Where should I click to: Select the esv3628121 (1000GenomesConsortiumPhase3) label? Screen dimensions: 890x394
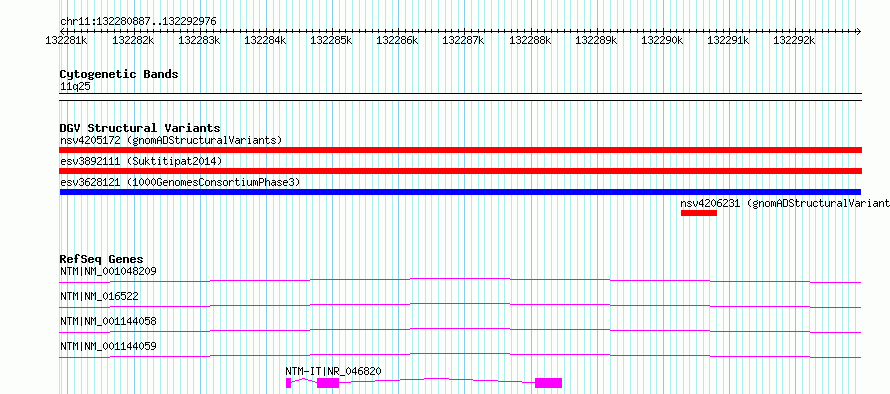tap(180, 182)
